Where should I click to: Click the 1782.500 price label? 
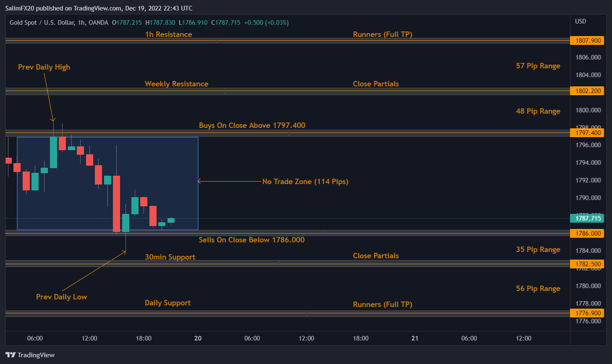(587, 264)
